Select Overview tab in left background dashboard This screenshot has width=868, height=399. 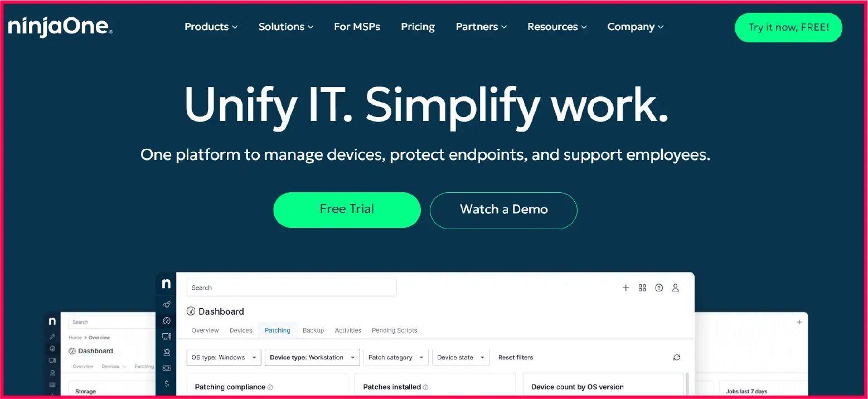click(83, 367)
